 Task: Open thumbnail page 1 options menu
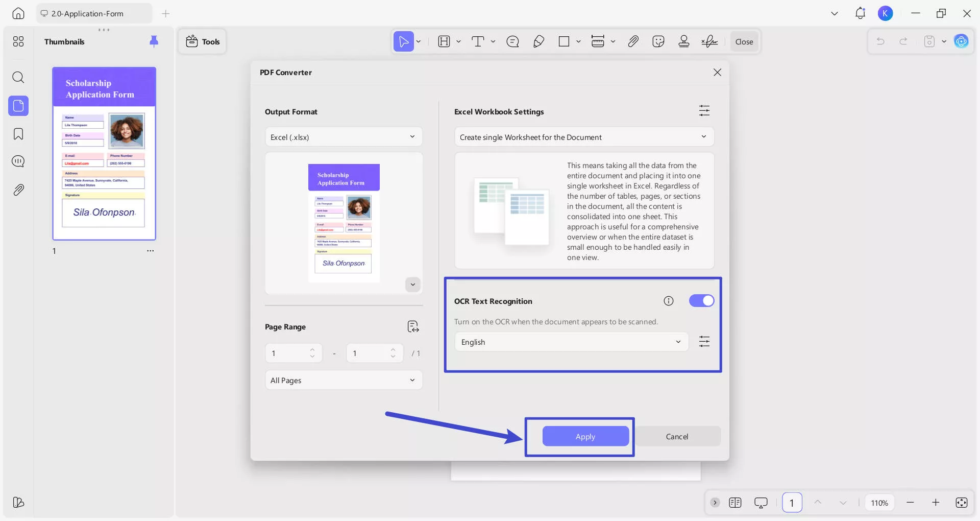click(x=150, y=251)
